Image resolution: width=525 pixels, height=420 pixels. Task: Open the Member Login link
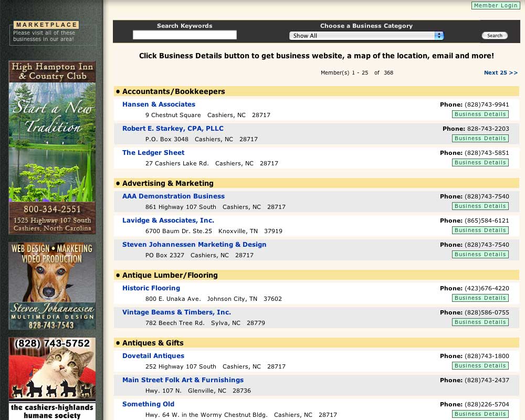[495, 5]
